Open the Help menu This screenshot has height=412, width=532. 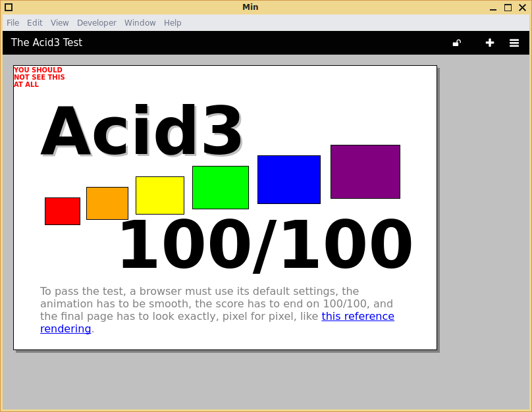coord(173,22)
